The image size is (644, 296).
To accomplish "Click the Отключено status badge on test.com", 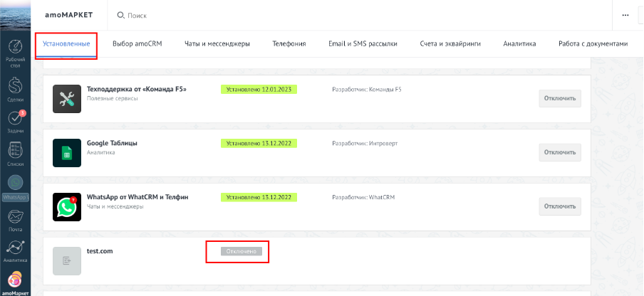I will 241,251.
